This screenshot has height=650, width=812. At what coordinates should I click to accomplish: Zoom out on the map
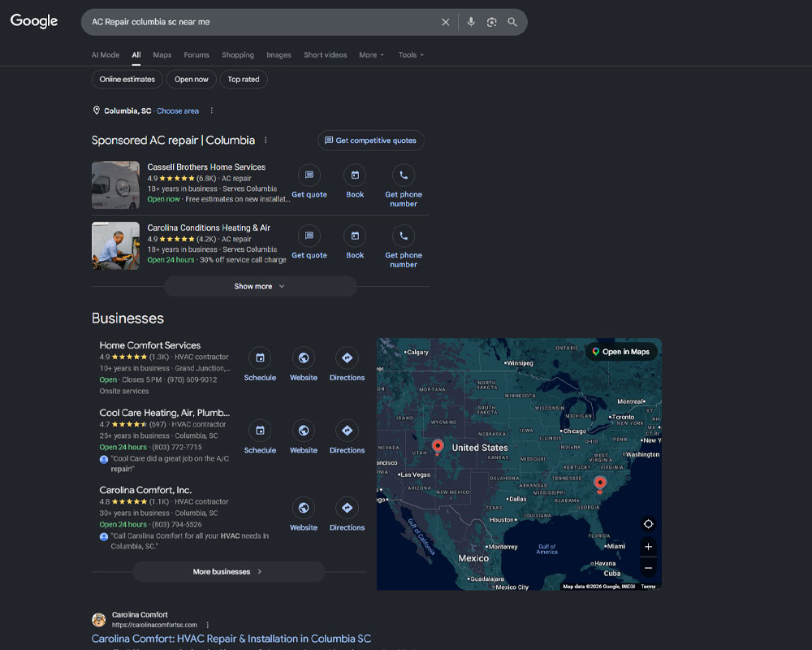click(x=648, y=568)
